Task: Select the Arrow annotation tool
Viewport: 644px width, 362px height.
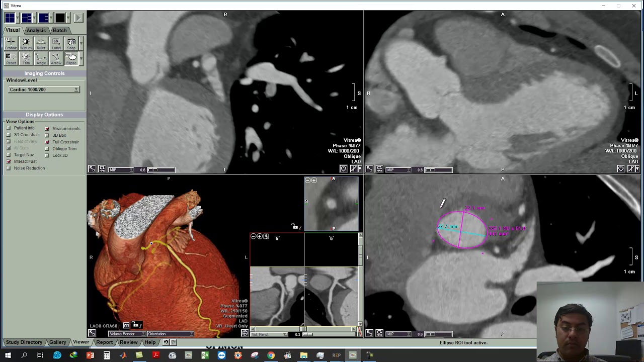Action: (x=56, y=59)
